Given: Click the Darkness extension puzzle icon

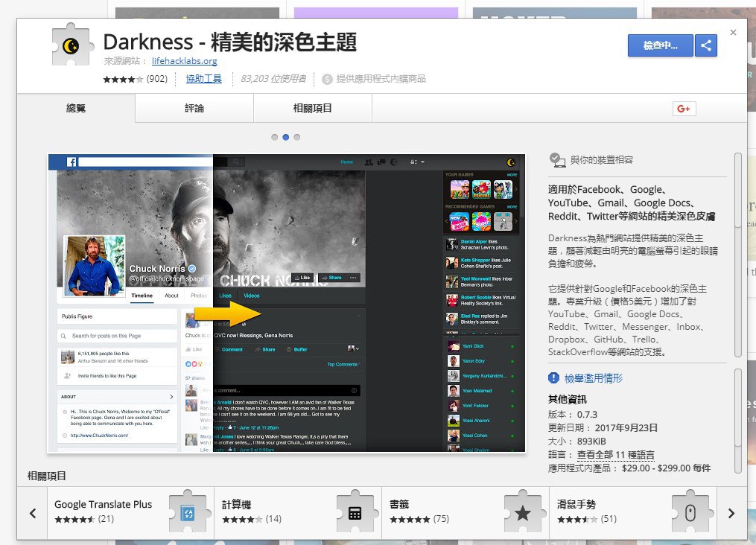Looking at the screenshot, I should tap(71, 46).
